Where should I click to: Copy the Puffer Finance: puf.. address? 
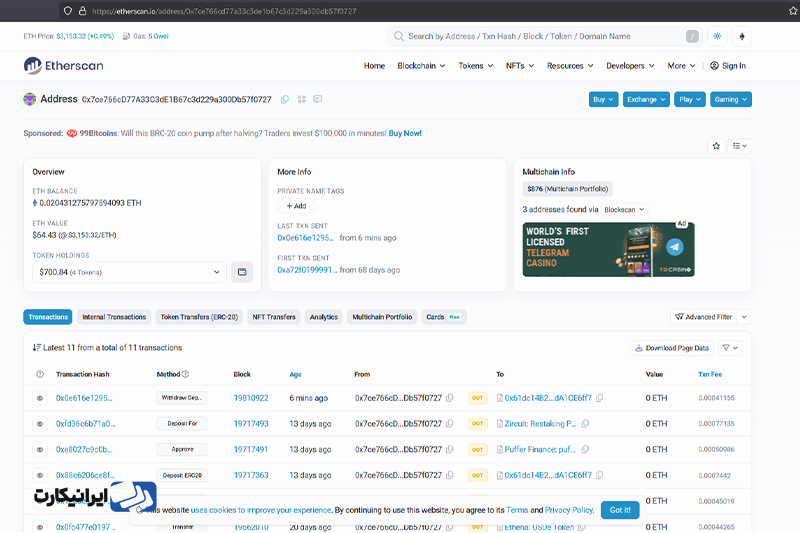(585, 449)
